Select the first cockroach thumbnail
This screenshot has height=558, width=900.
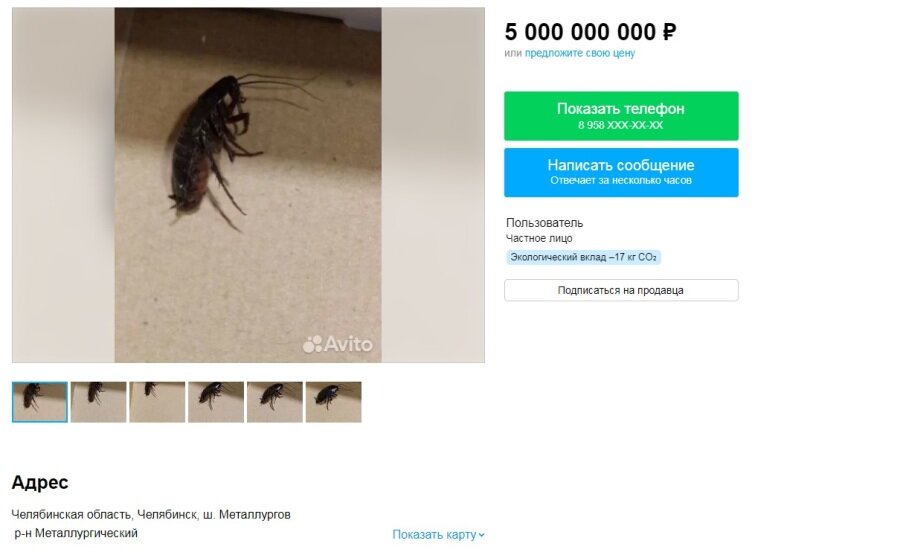tap(40, 402)
